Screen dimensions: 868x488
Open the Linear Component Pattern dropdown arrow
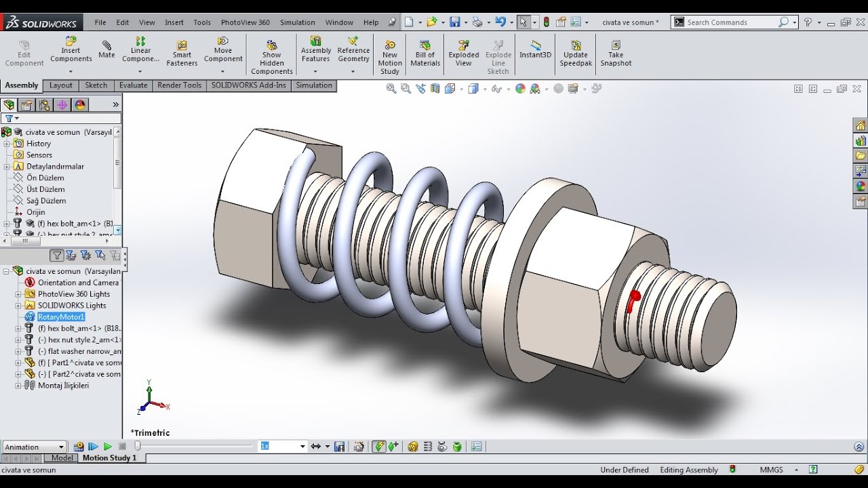tap(141, 70)
